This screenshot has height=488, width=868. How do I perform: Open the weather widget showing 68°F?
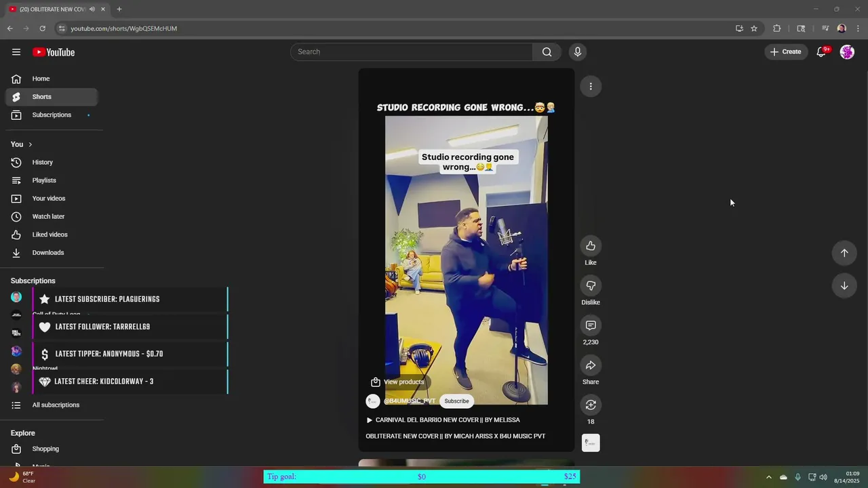tap(20, 477)
